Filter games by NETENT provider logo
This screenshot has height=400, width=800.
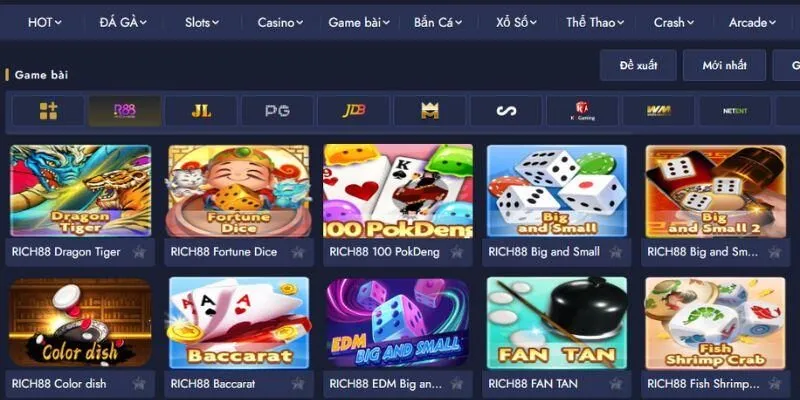tap(735, 111)
